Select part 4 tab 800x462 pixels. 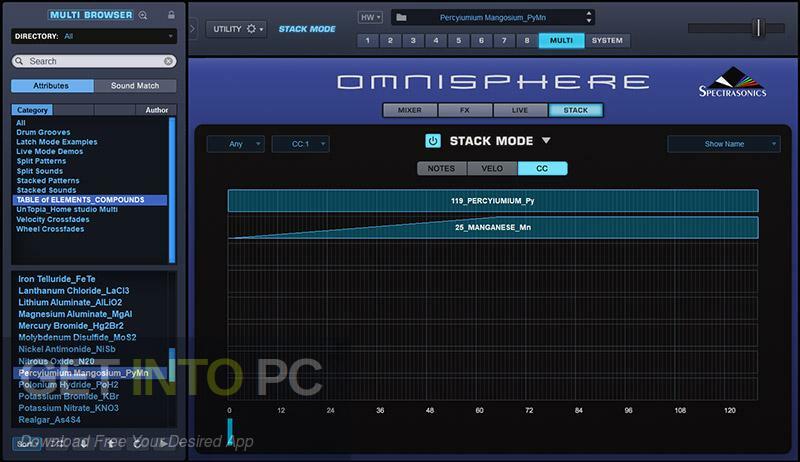436,40
